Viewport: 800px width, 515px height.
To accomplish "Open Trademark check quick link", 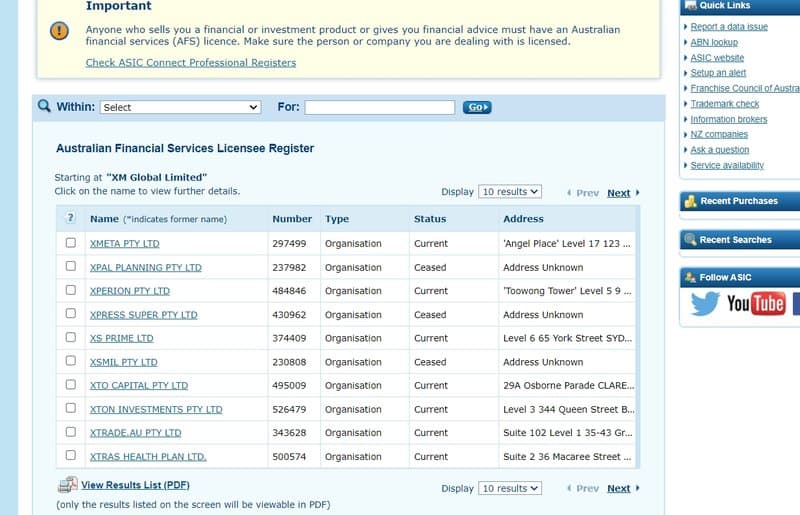I will click(x=724, y=104).
